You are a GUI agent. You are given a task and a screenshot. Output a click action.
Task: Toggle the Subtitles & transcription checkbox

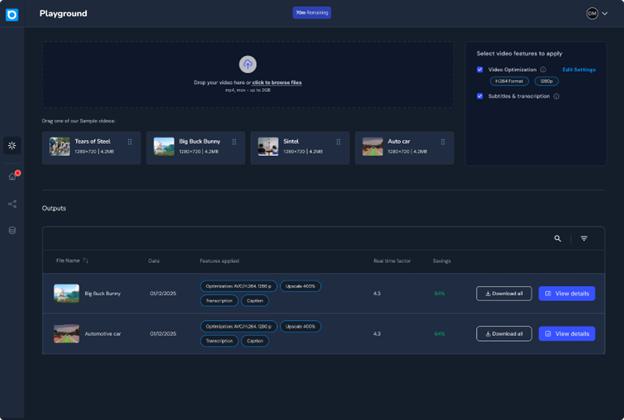[x=480, y=96]
